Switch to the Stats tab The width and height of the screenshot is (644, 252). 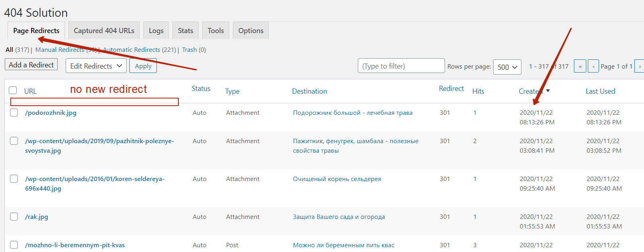click(x=185, y=31)
